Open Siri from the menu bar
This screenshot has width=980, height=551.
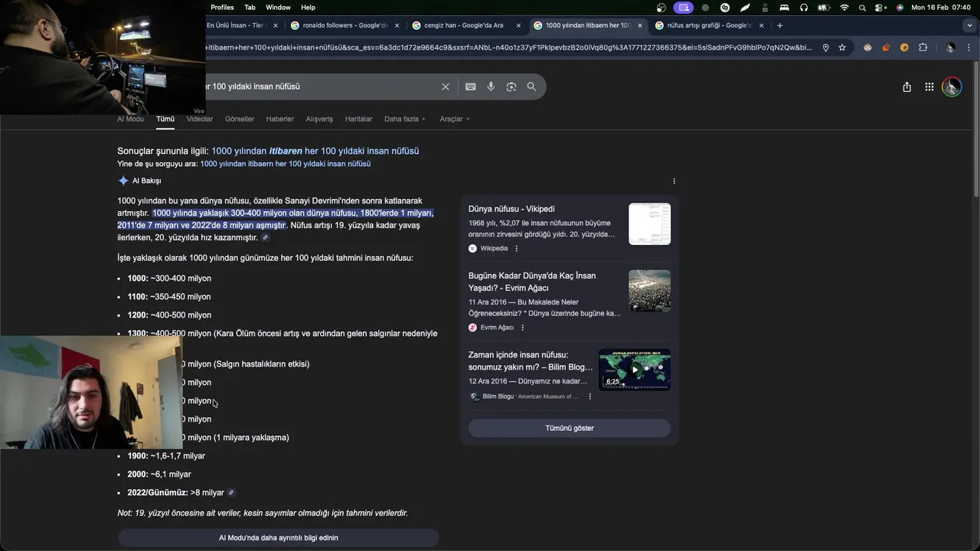pyautogui.click(x=900, y=8)
